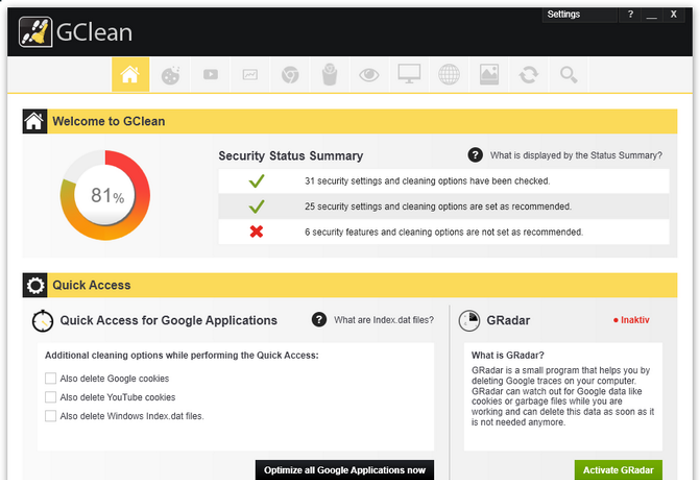
Task: Open the ? help button in title bar
Action: (630, 14)
